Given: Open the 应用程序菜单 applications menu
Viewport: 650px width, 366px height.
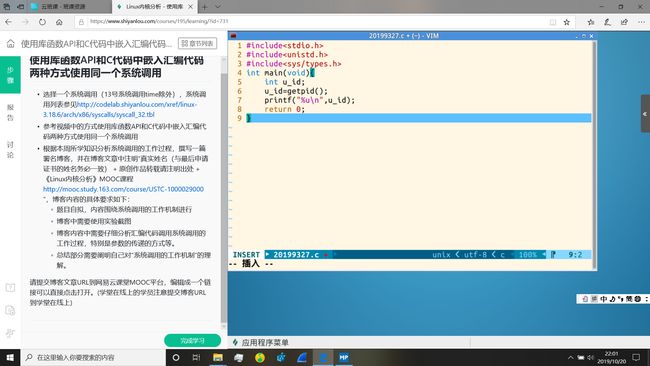Looking at the screenshot, I should pyautogui.click(x=260, y=342).
